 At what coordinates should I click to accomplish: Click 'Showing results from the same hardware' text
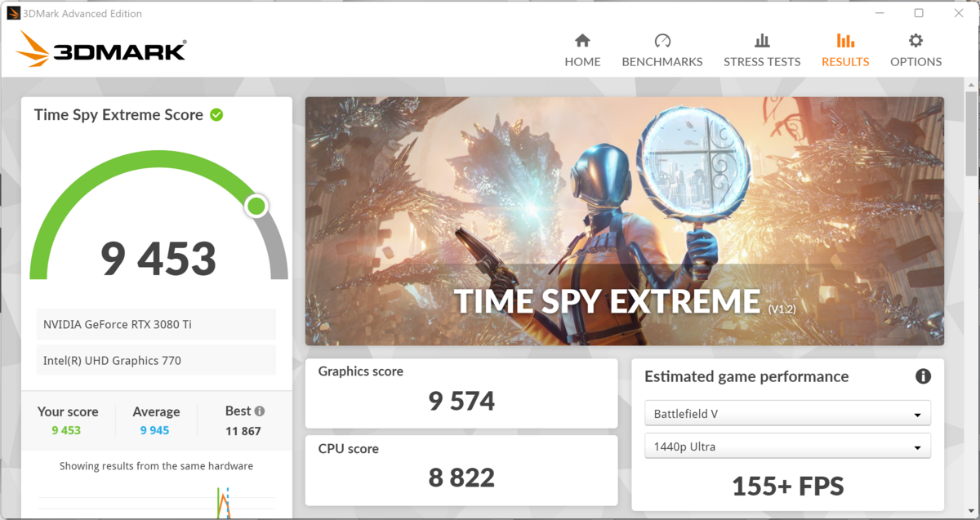[156, 466]
